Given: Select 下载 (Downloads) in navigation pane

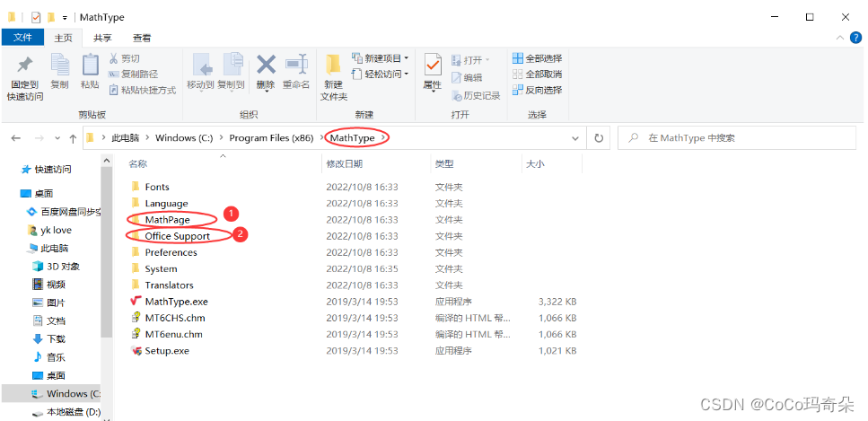Looking at the screenshot, I should [x=48, y=339].
